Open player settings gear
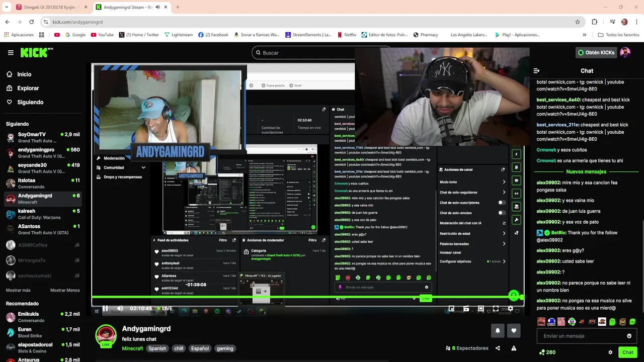Screen dimensions: 644x362 click(510, 308)
